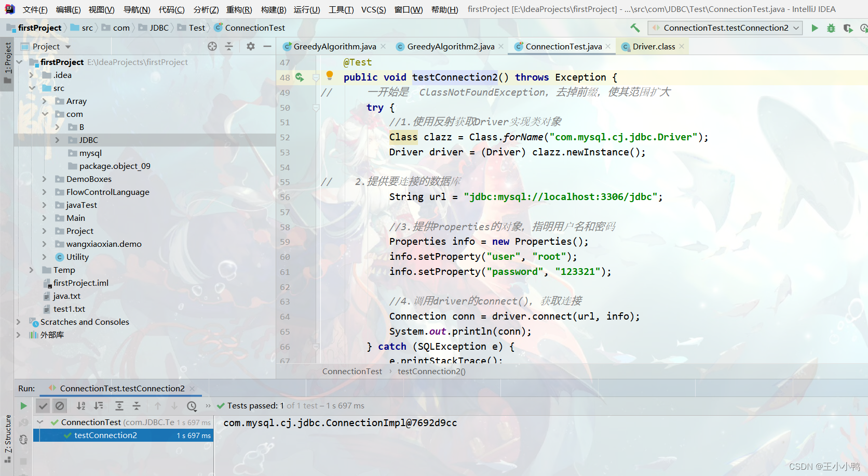Image resolution: width=868 pixels, height=476 pixels.
Task: Toggle show passed tests checkmark
Action: [x=43, y=406]
